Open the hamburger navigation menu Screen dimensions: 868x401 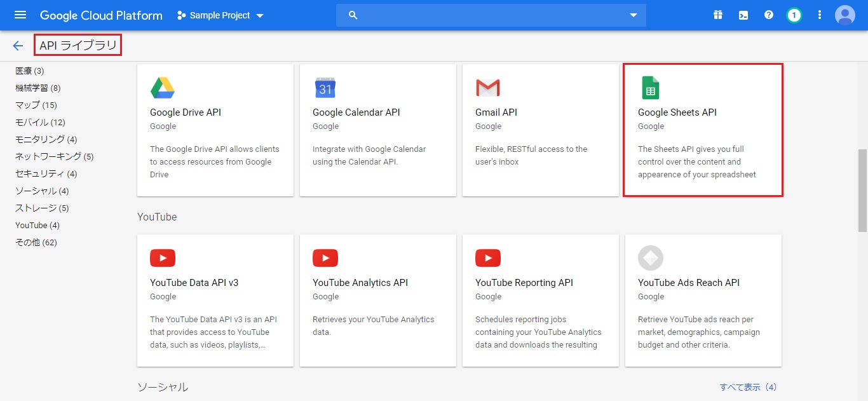[20, 15]
